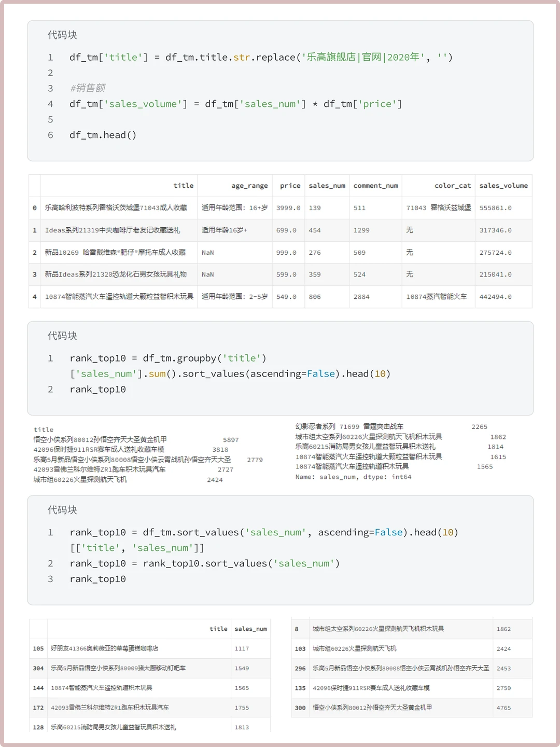Click the str.replace code line with '乐高旗舰店|官网|2020年'
Image resolution: width=560 pixels, height=747 pixels.
(x=261, y=57)
